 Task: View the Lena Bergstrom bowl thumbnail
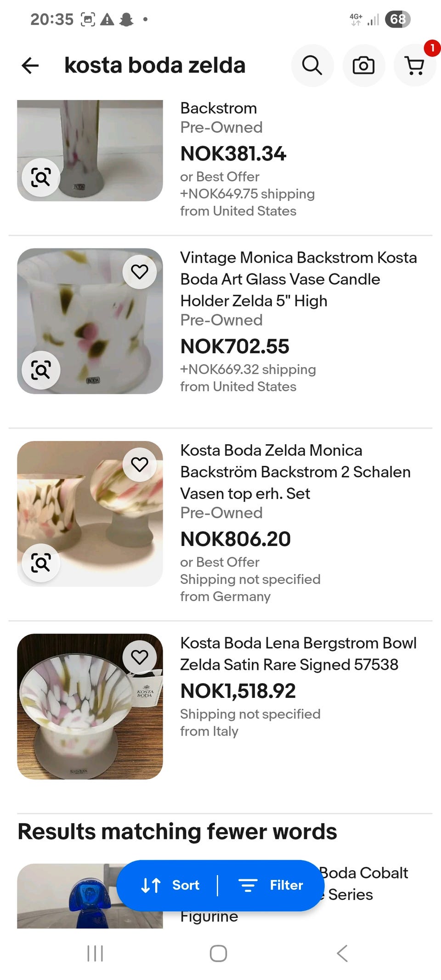click(90, 706)
